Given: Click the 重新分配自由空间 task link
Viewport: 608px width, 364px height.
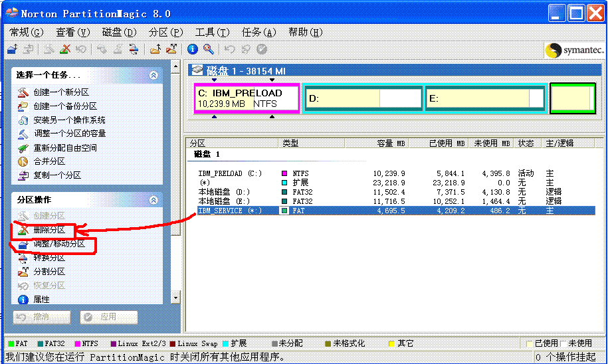Looking at the screenshot, I should 65,147.
